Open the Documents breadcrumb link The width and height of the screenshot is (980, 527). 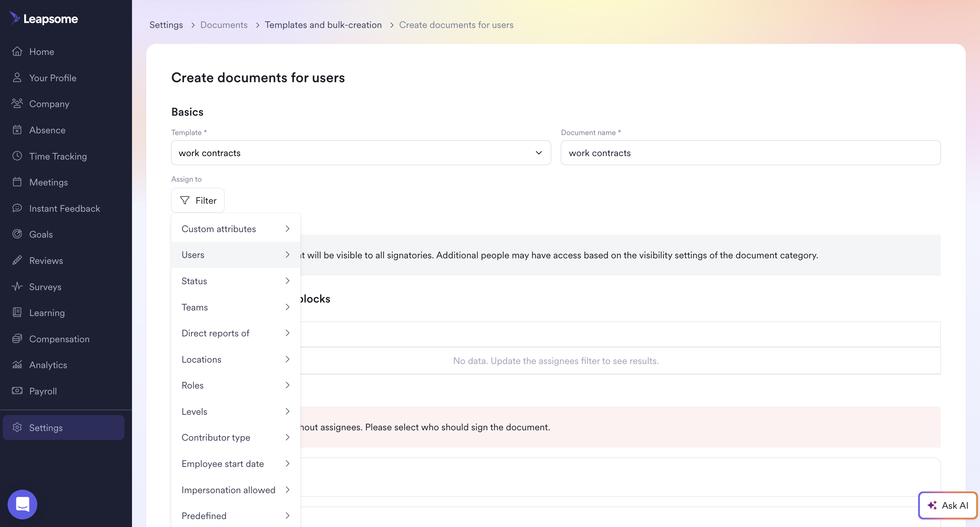click(x=224, y=25)
